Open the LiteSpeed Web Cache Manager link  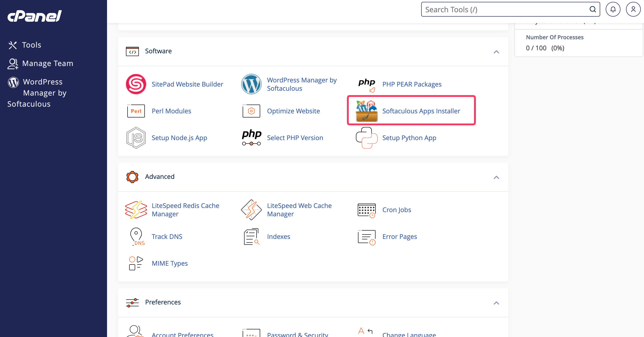pyautogui.click(x=299, y=210)
